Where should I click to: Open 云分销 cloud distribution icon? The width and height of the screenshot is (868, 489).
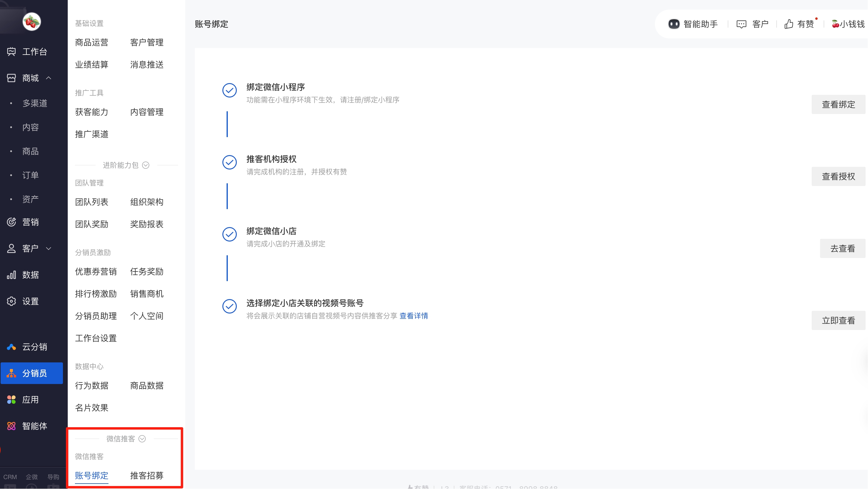click(11, 347)
